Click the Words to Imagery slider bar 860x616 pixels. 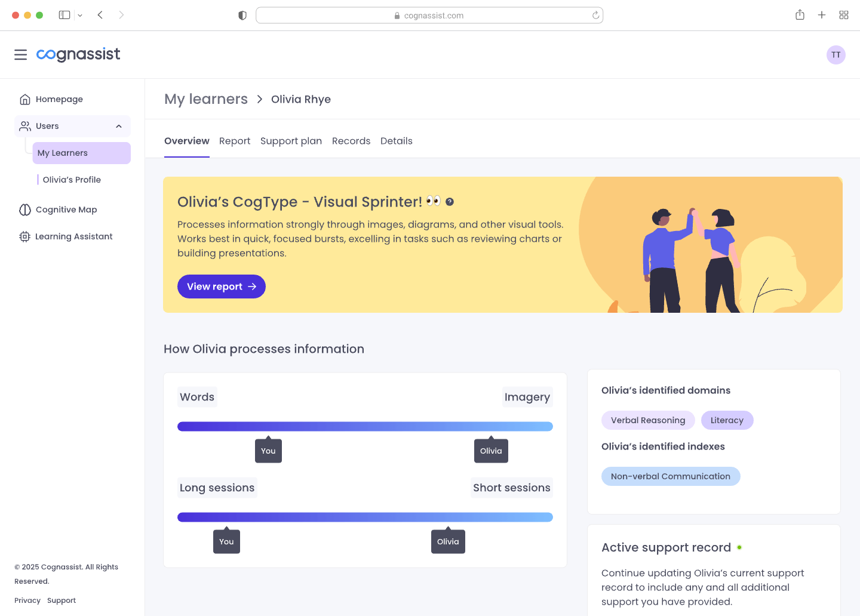(365, 426)
